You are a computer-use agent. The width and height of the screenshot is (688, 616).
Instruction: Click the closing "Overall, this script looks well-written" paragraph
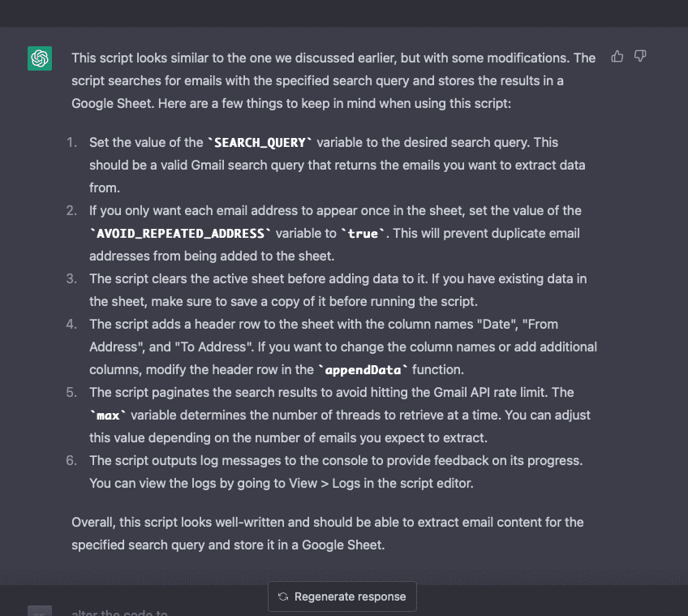click(x=327, y=533)
